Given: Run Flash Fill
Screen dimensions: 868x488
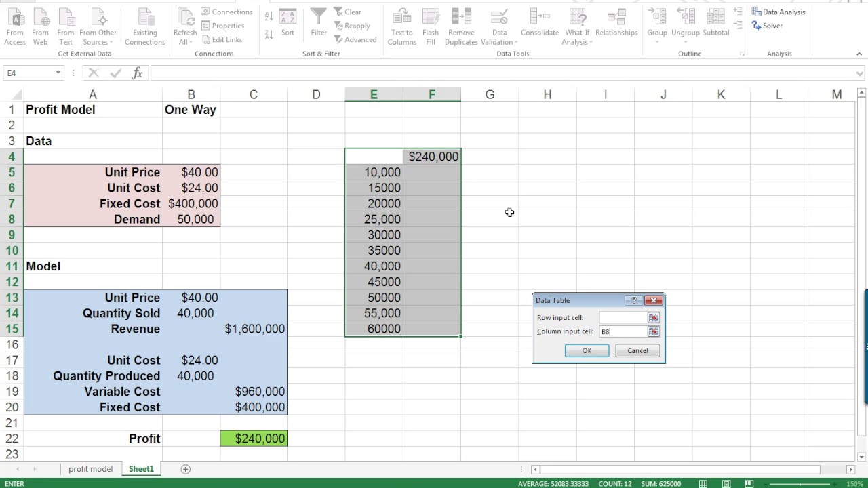Looking at the screenshot, I should 430,27.
